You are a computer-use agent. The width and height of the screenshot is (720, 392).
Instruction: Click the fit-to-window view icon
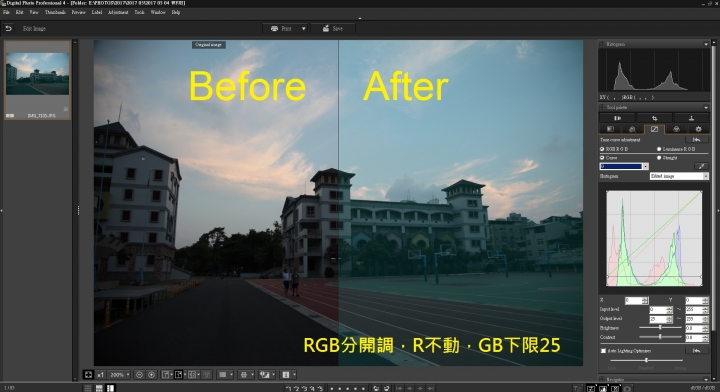[88, 375]
